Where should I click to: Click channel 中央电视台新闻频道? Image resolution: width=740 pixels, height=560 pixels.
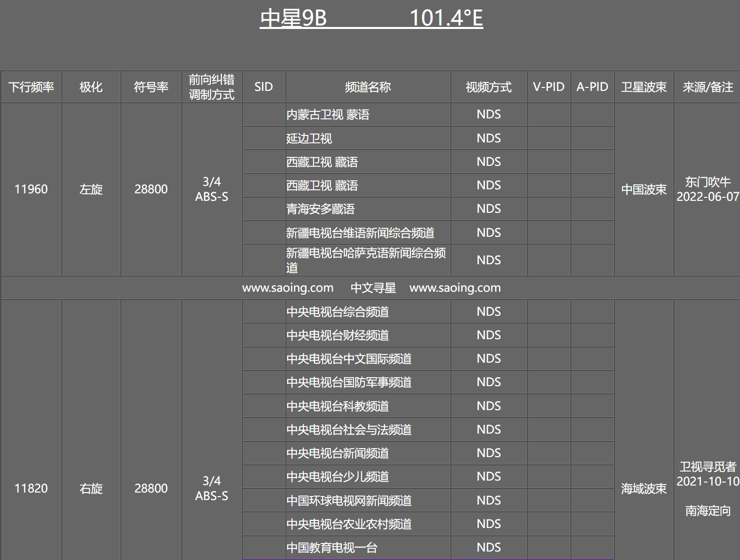click(337, 453)
